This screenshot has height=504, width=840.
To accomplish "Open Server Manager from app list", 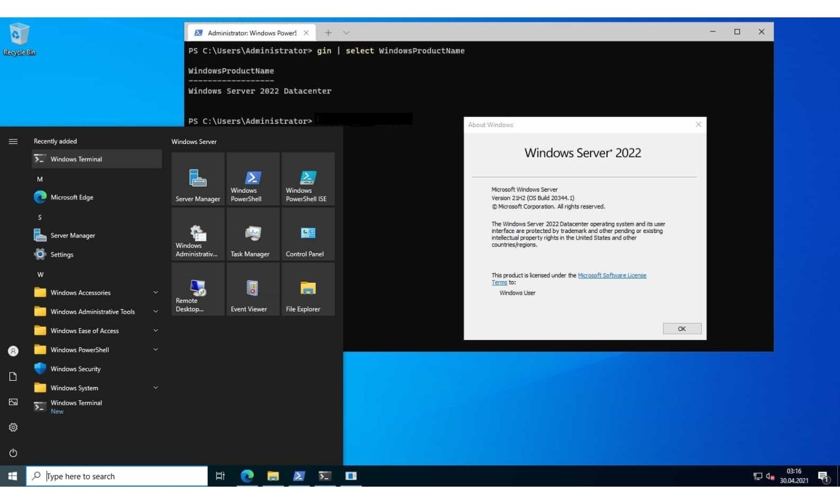I will (x=97, y=235).
